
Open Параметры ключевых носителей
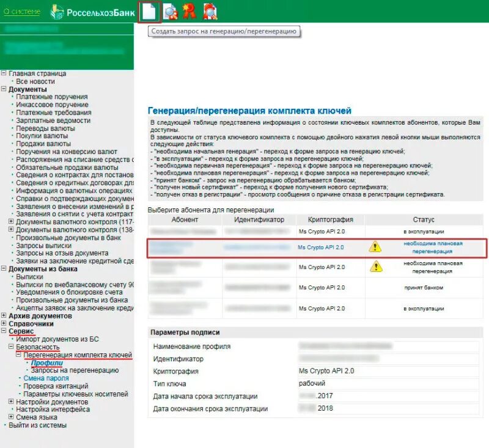76,394
